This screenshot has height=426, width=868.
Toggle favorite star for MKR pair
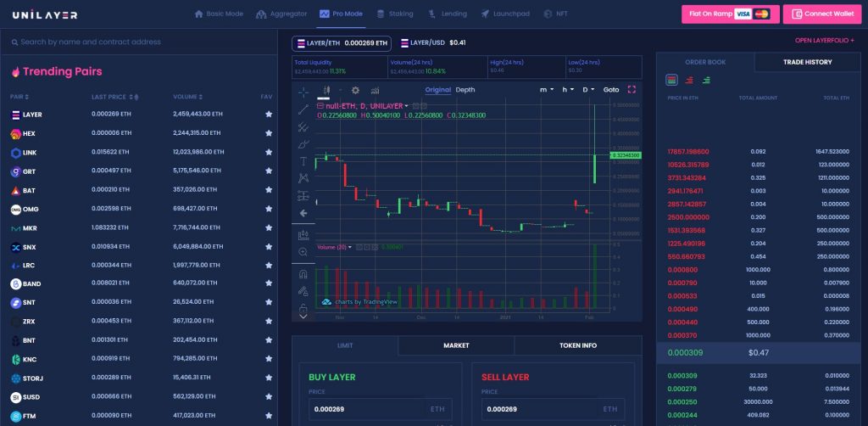coord(269,227)
